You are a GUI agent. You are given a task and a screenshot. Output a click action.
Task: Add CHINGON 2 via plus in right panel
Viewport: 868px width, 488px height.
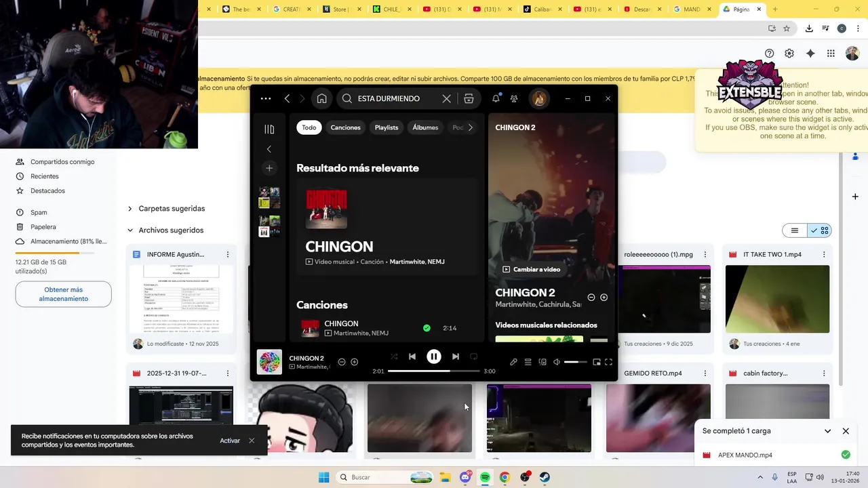(604, 298)
